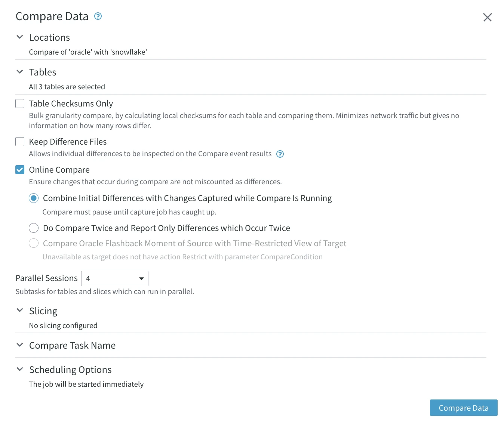Select the Oracle Flashback Moment radio option

pyautogui.click(x=34, y=243)
